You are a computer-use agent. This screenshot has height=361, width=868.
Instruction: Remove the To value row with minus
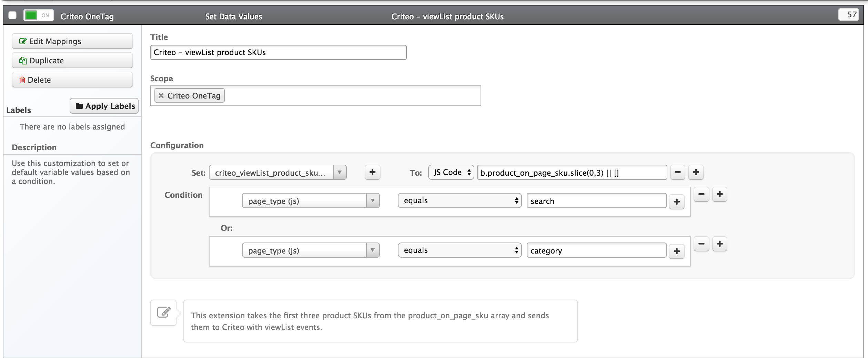(677, 172)
